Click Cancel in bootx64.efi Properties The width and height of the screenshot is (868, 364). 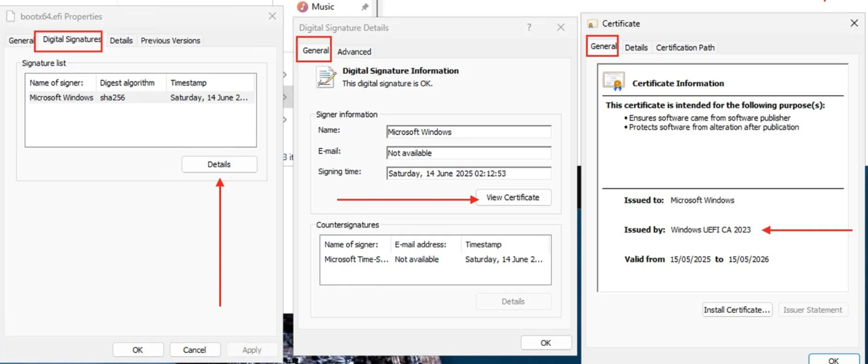tap(194, 350)
